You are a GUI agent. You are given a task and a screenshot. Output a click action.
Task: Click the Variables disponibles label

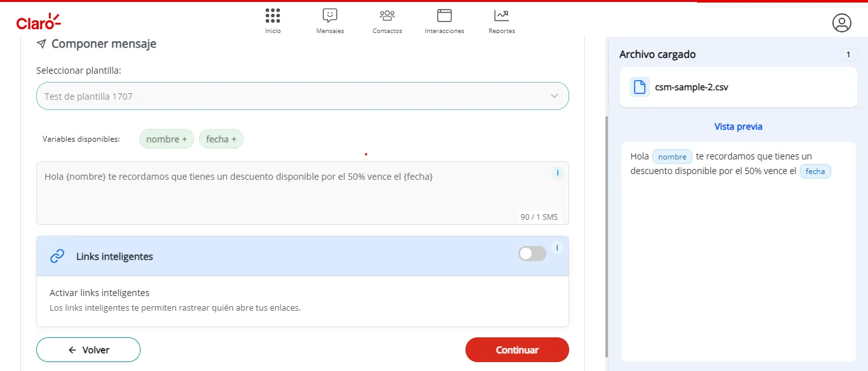point(81,139)
